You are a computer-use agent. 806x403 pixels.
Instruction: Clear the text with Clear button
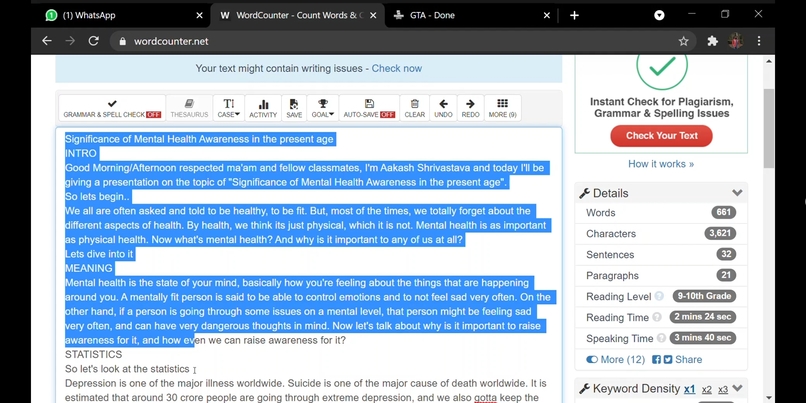[415, 108]
